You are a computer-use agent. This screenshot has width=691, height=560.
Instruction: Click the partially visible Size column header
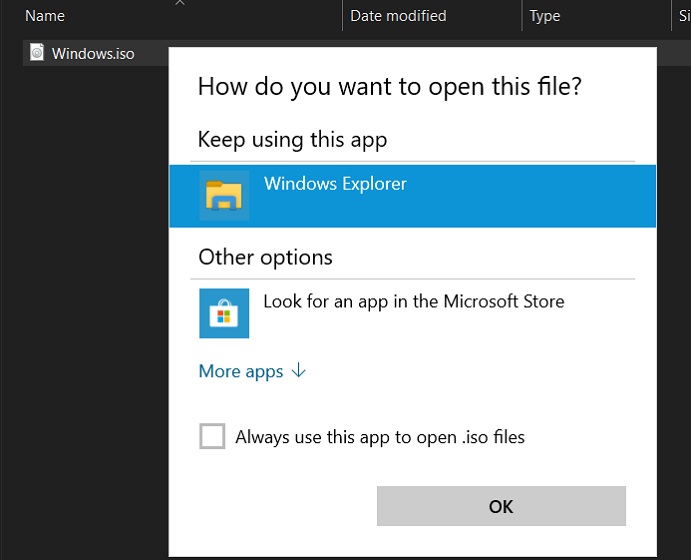tap(684, 16)
